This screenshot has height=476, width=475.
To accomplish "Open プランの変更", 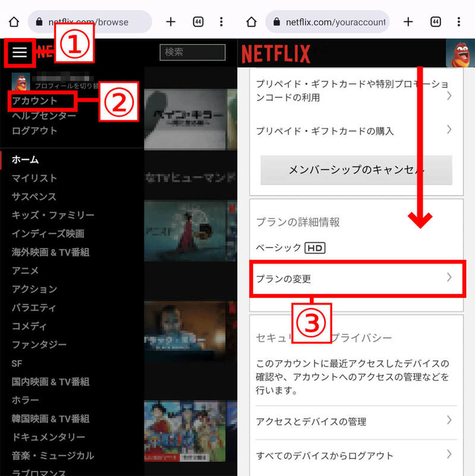I will pos(358,278).
